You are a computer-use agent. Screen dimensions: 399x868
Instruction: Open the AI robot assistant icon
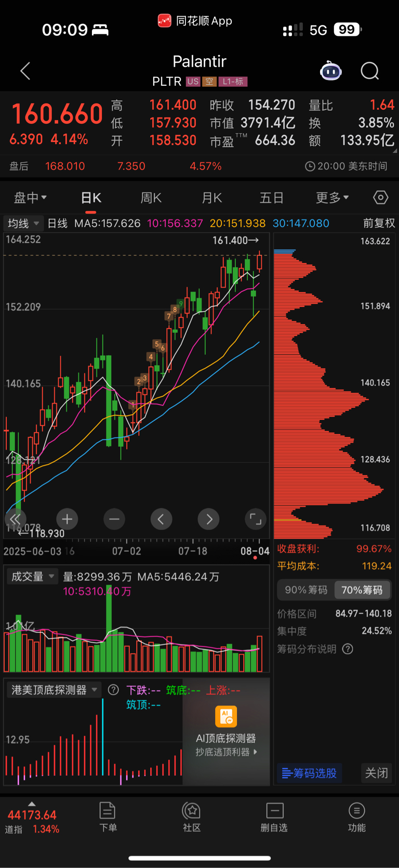pyautogui.click(x=331, y=71)
